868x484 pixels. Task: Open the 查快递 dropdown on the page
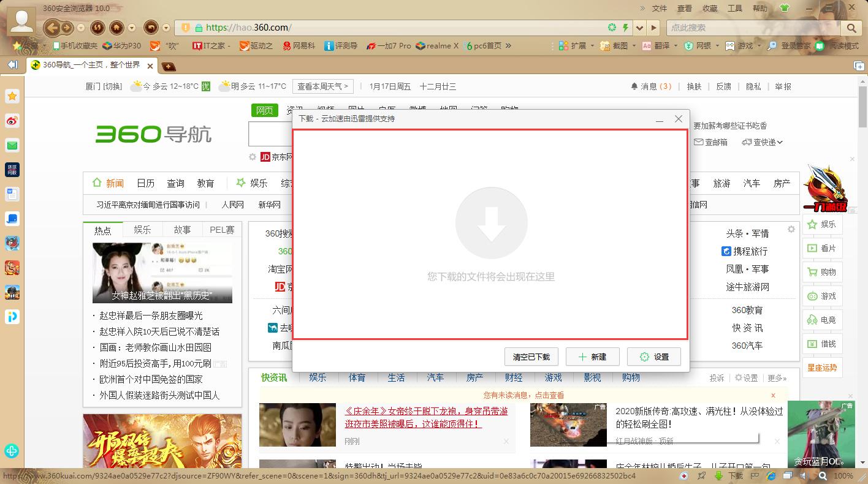pyautogui.click(x=763, y=142)
